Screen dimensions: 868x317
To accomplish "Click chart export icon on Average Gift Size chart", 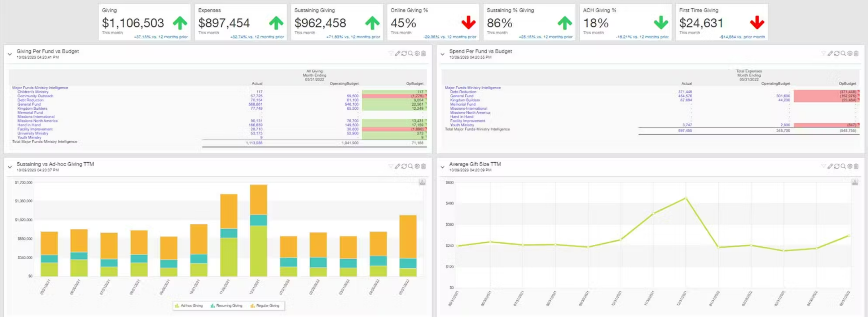I will pos(855,182).
